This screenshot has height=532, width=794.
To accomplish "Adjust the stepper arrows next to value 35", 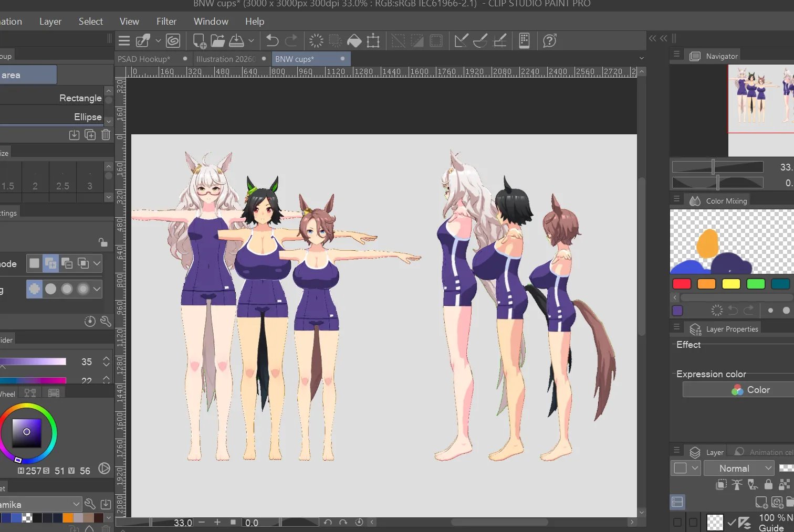I will [x=107, y=361].
